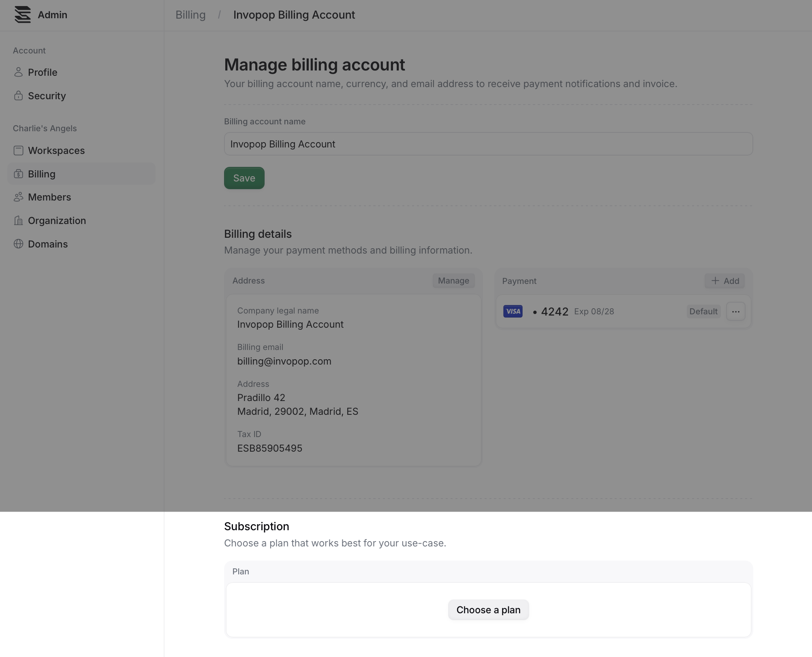This screenshot has height=657, width=812.
Task: Click the Madrid, 29002, Madrid, ES line
Action: [x=298, y=412]
